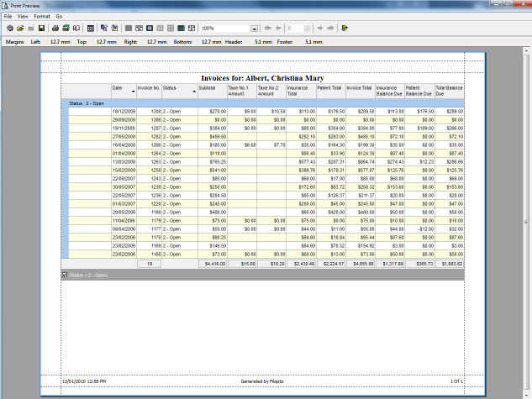Open the Go menu
532x399 pixels.
coord(59,16)
